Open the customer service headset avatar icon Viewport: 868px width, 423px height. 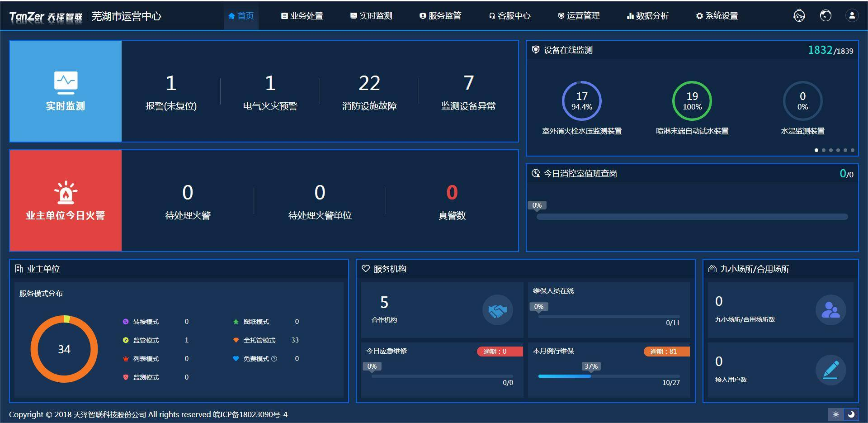[799, 16]
